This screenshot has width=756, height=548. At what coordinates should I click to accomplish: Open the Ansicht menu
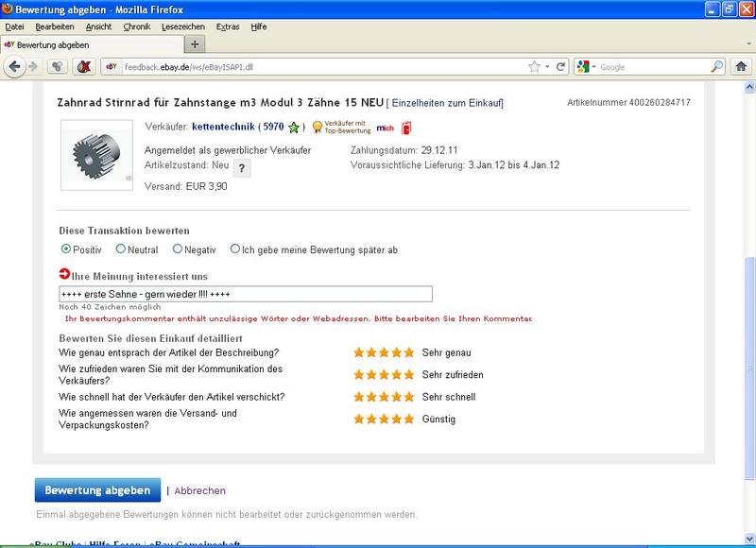tap(98, 27)
